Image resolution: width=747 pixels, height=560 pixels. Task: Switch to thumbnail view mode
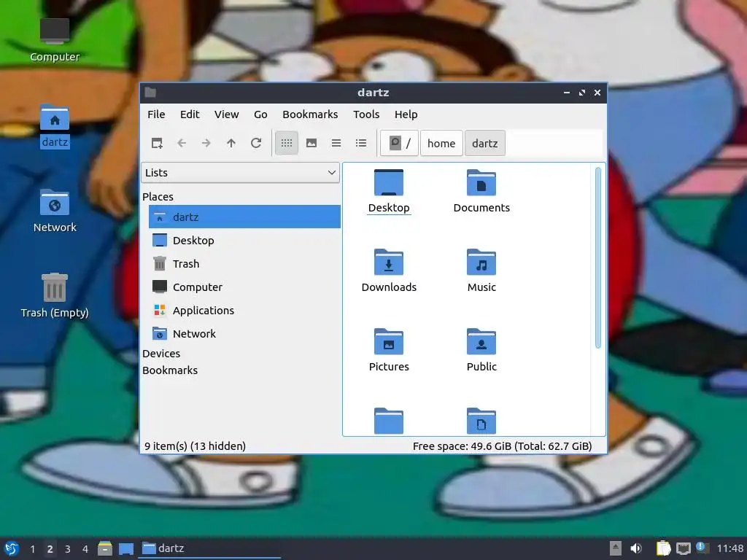pos(311,143)
